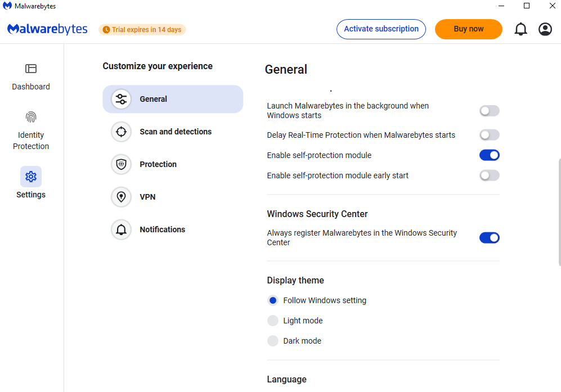Image resolution: width=561 pixels, height=392 pixels.
Task: Click the Buy now button
Action: click(468, 29)
